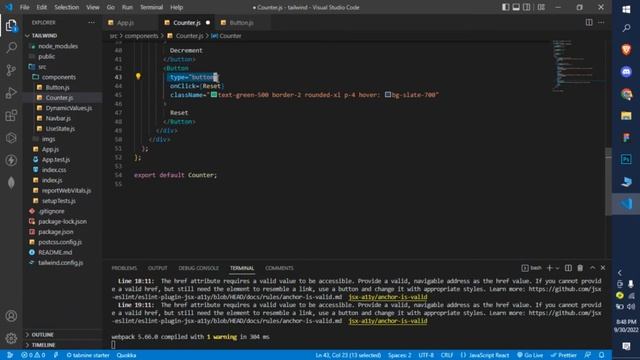The image size is (640, 360).
Task: Click the notifications bell in status bar
Action: coord(602,355)
